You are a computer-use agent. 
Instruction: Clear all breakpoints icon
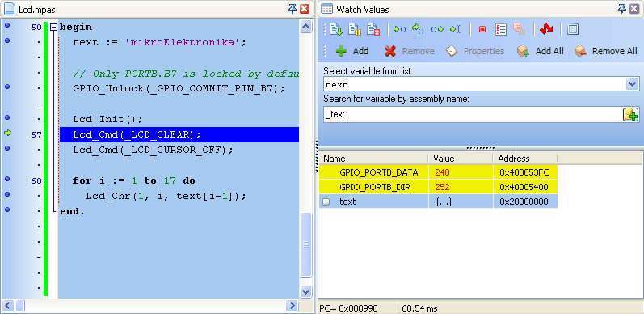tap(520, 29)
